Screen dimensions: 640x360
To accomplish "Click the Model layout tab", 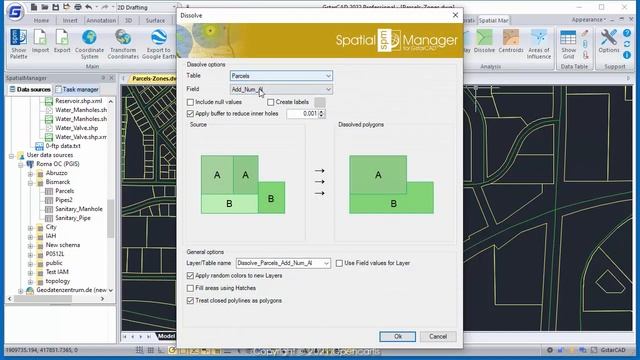I will coord(166,336).
